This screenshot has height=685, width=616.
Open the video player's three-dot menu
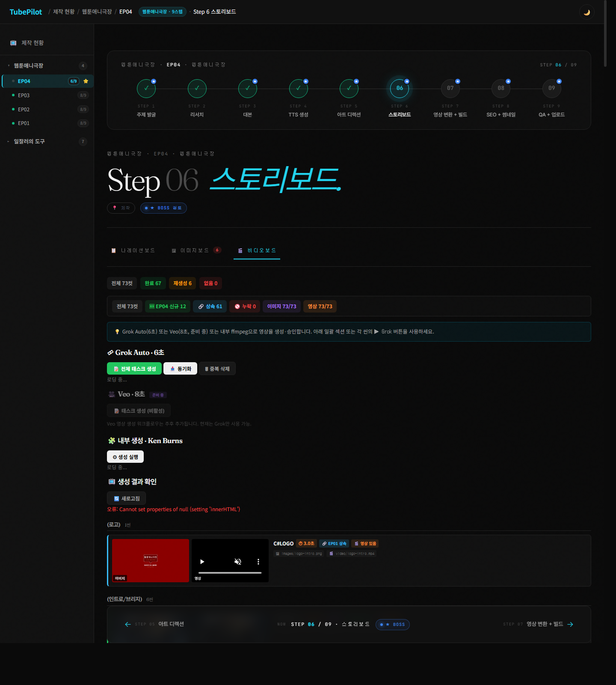pyautogui.click(x=258, y=562)
